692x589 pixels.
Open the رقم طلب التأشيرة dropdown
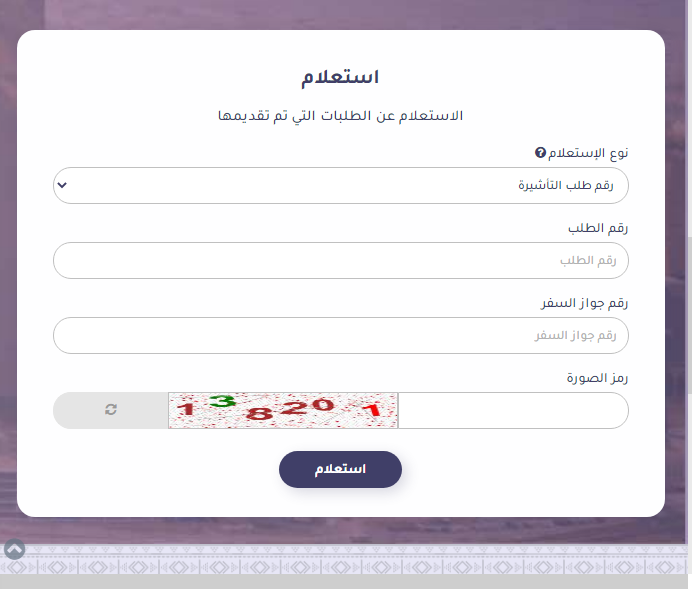(340, 185)
